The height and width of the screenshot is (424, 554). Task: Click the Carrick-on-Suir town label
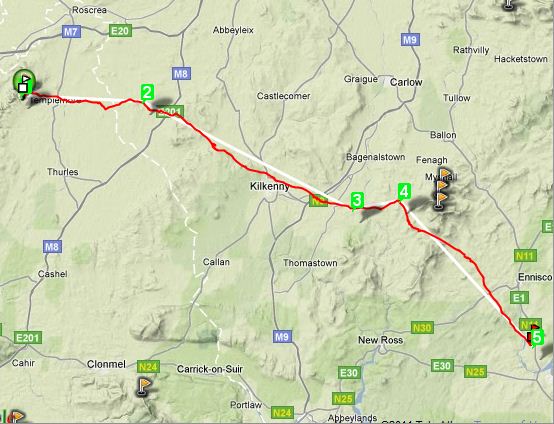(x=210, y=369)
